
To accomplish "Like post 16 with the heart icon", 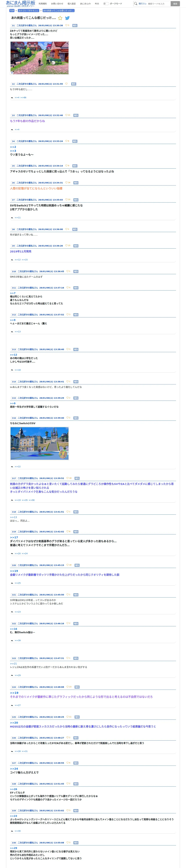I will [68, 418].
